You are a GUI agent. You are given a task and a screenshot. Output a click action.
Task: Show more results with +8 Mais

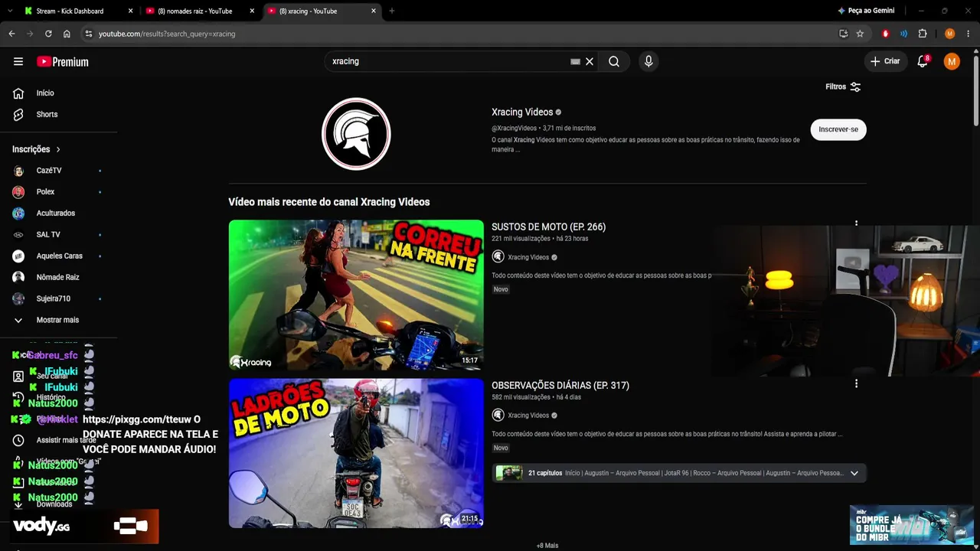547,546
